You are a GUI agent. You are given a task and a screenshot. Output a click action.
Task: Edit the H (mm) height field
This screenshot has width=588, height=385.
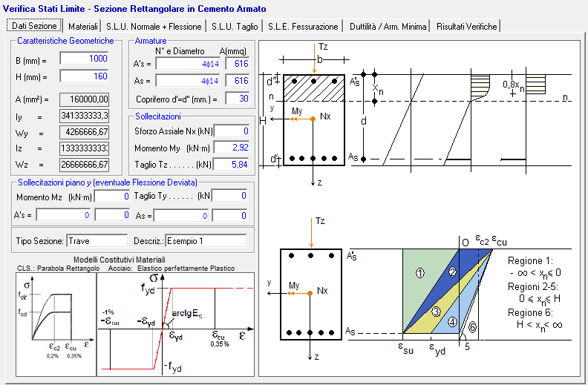[x=84, y=76]
